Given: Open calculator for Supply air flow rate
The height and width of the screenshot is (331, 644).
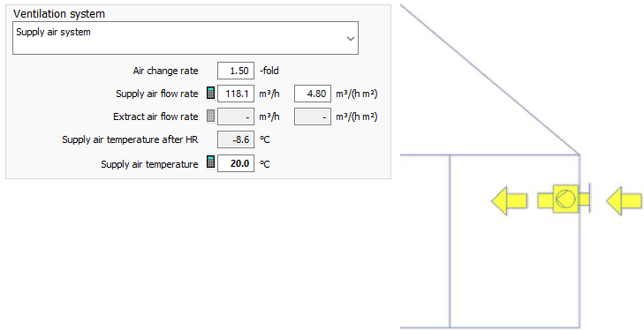Looking at the screenshot, I should (210, 93).
